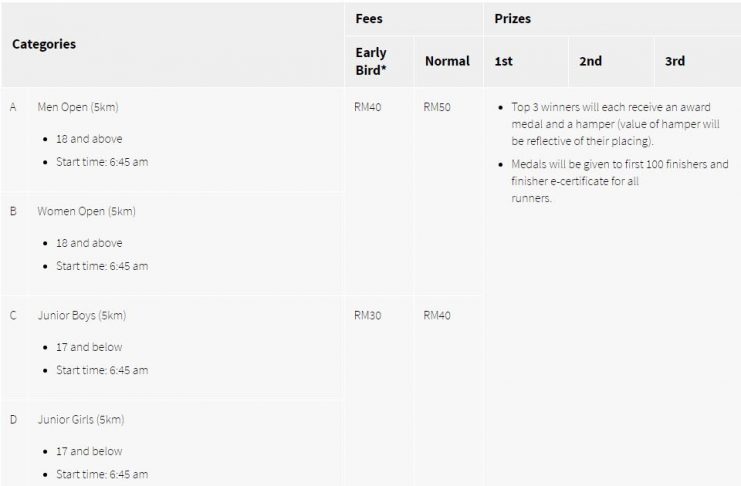The width and height of the screenshot is (741, 486).
Task: Click the RM40 early bird fee for Open categories
Action: 367,106
